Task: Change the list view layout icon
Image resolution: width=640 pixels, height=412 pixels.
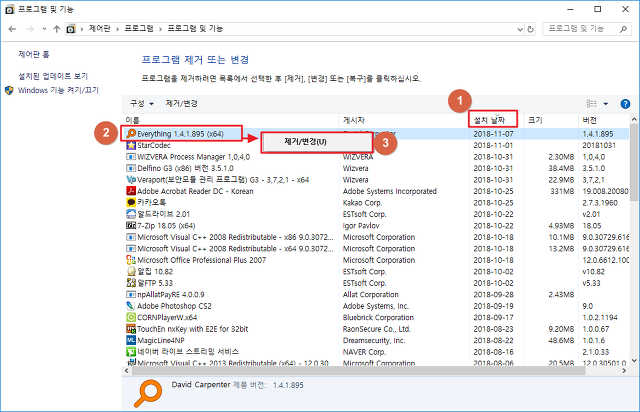Action: 591,104
